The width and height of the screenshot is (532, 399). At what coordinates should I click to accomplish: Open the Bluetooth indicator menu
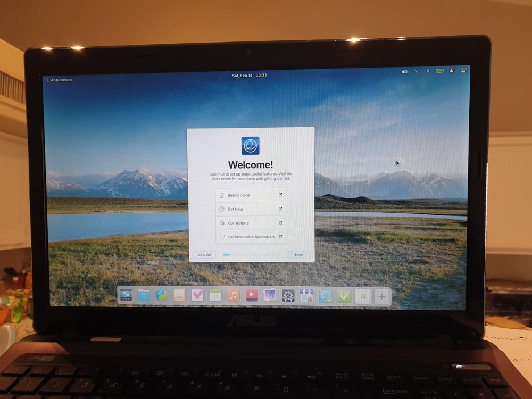[x=428, y=71]
